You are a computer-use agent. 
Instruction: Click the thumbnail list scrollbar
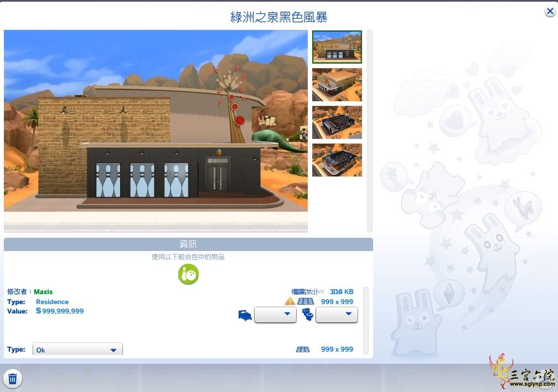[x=370, y=131]
